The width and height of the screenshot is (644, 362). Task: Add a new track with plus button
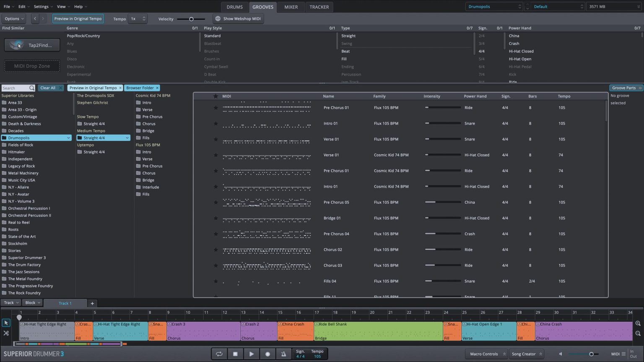92,303
